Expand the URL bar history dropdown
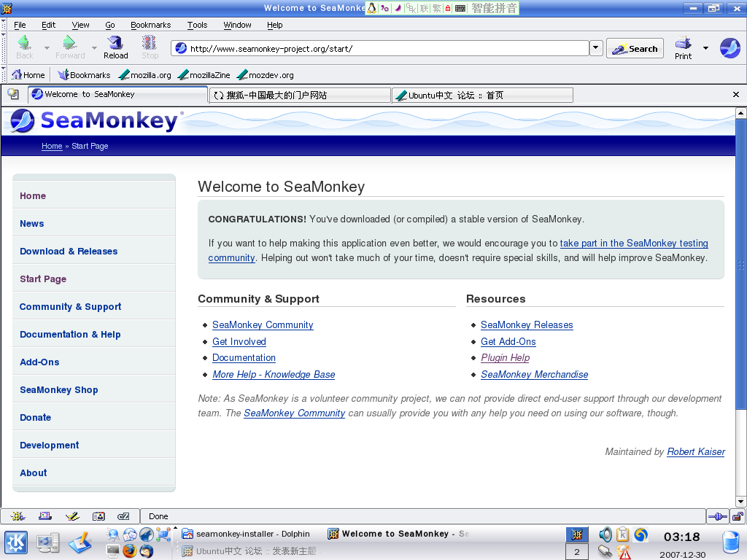 pos(595,48)
